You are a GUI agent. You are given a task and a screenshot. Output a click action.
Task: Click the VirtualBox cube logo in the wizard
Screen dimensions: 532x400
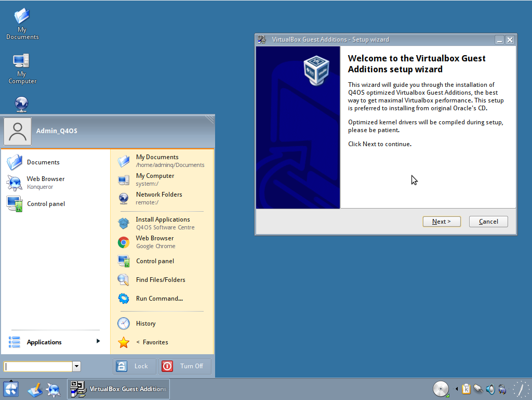(x=316, y=70)
